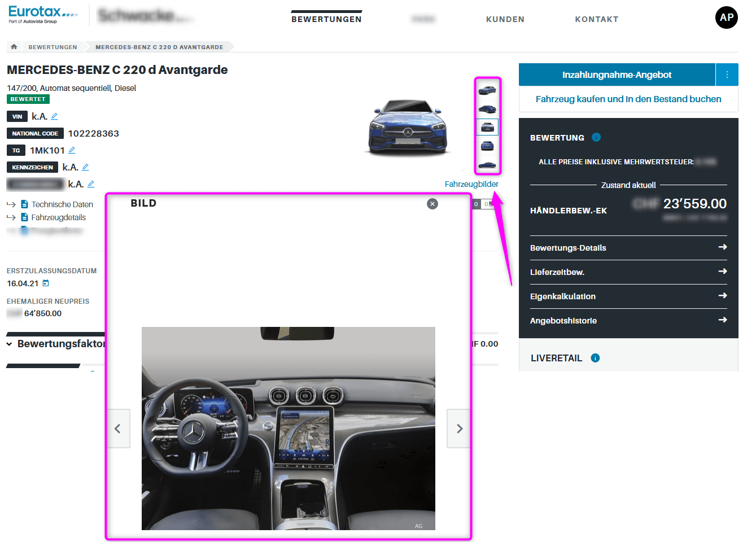This screenshot has width=756, height=542.
Task: Click Mercedes-Benz C 220 D Avantgarde breadcrumb
Action: 159,47
